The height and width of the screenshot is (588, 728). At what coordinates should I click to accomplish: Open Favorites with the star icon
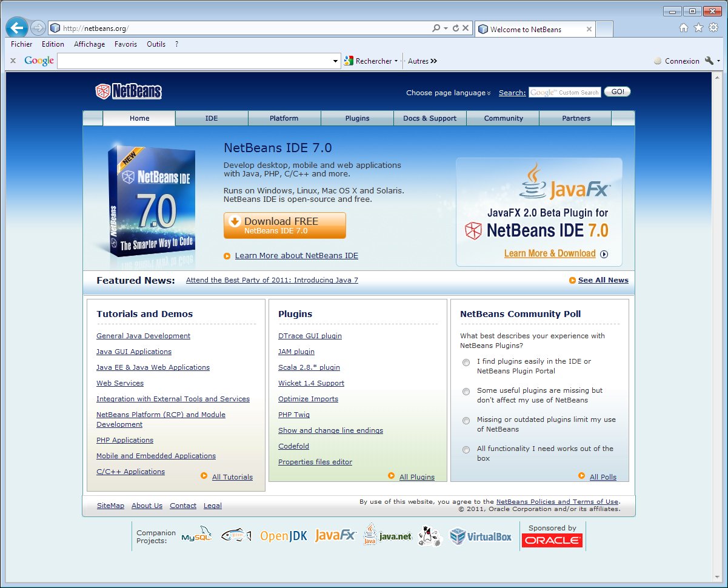[x=698, y=28]
